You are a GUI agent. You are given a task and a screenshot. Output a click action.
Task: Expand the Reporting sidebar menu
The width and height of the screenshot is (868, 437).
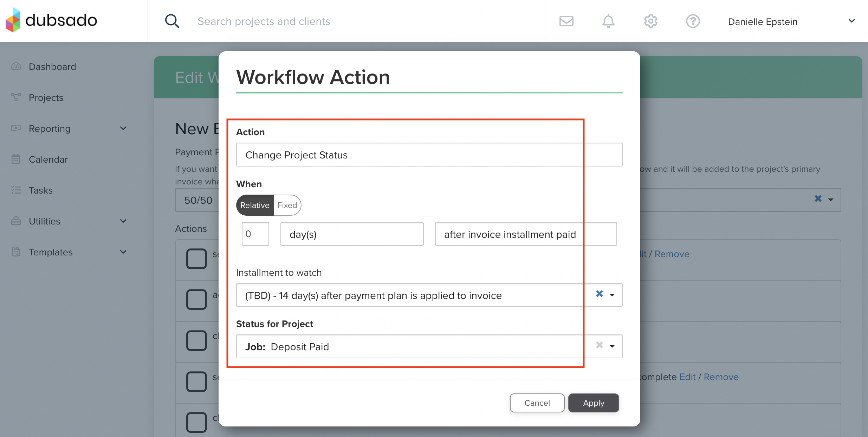123,129
